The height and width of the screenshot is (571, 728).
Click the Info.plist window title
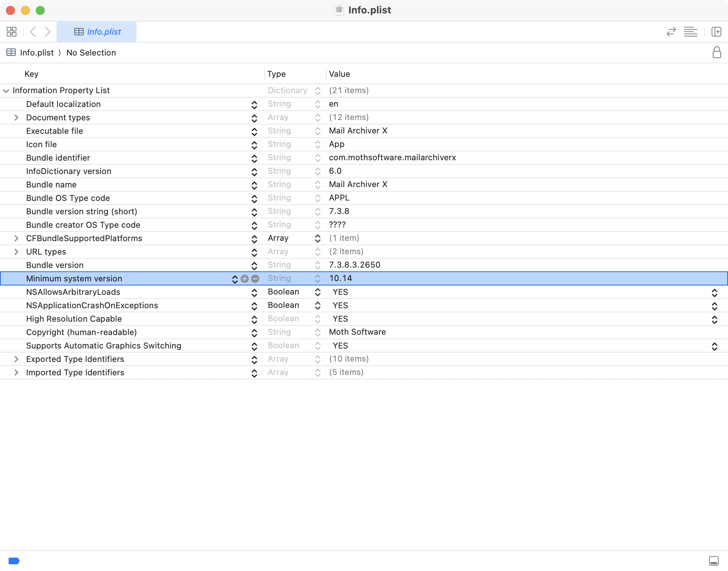[x=370, y=10]
